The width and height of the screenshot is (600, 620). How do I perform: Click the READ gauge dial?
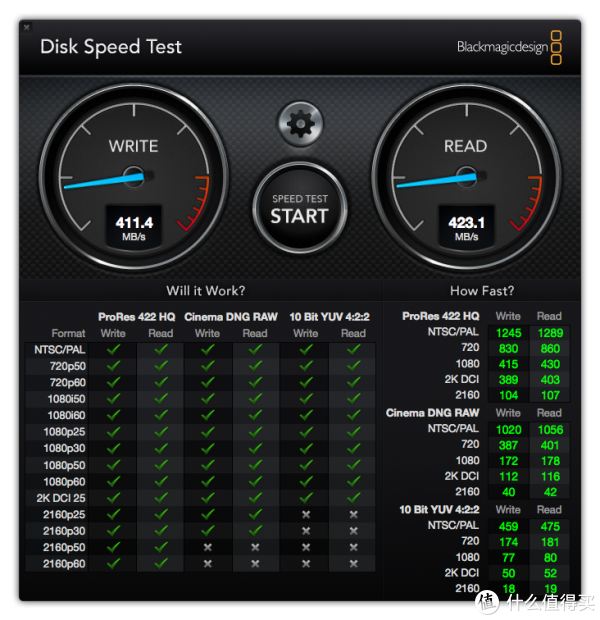[x=466, y=177]
